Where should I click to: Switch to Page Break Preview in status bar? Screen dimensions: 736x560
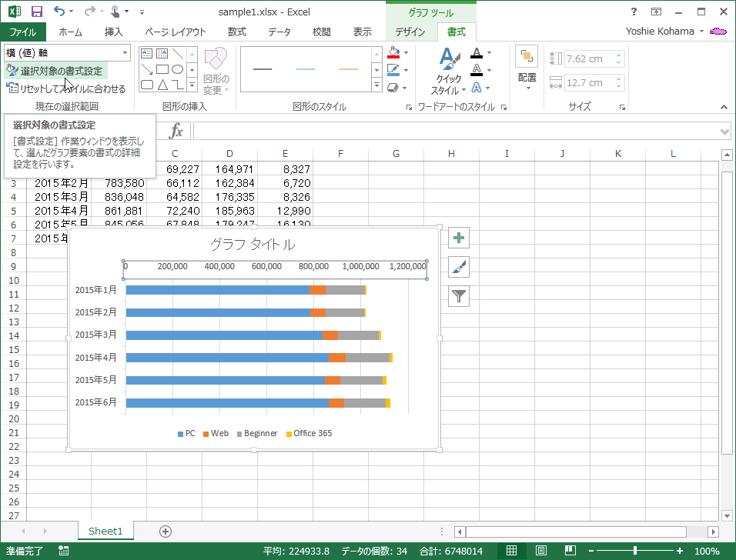570,551
